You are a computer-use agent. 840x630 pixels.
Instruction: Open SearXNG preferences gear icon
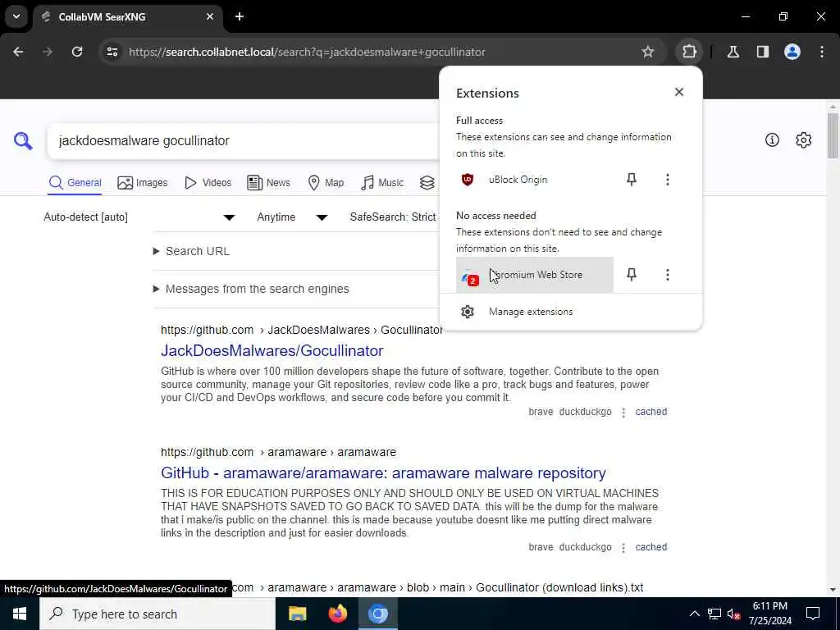[x=804, y=139]
